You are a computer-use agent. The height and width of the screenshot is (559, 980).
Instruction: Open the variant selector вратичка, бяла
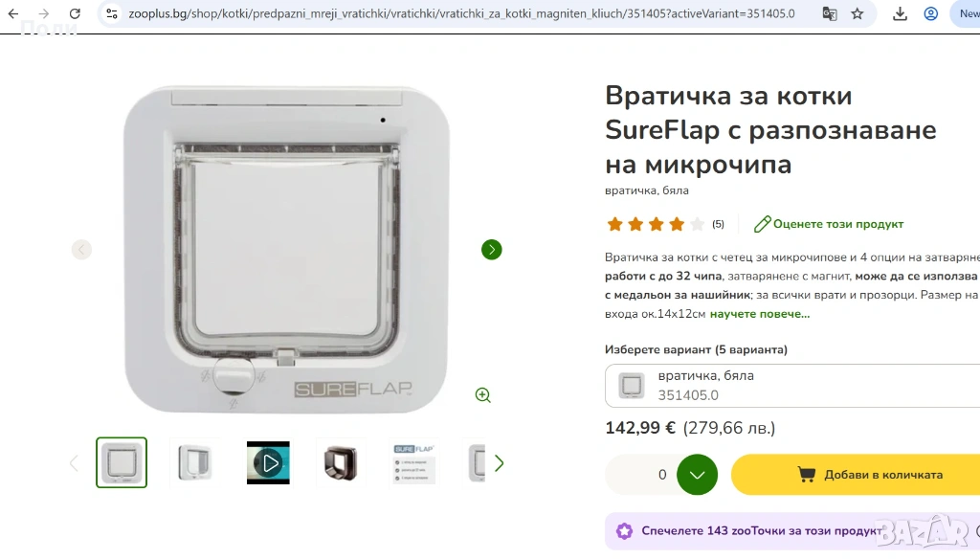click(x=791, y=385)
